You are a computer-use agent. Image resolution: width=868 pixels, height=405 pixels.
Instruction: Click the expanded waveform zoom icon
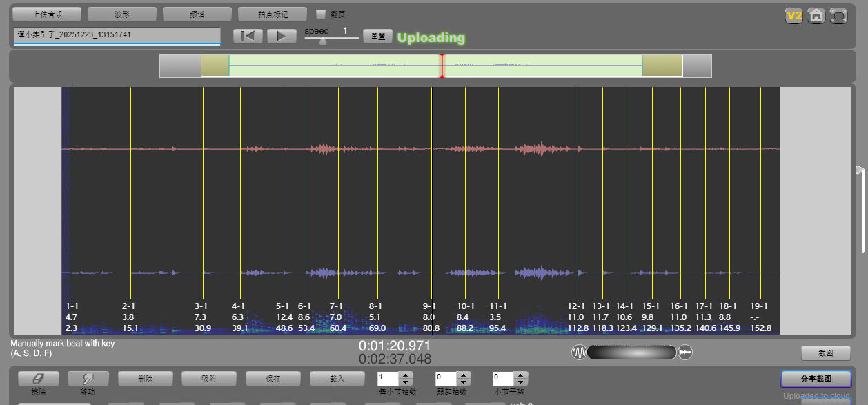685,353
